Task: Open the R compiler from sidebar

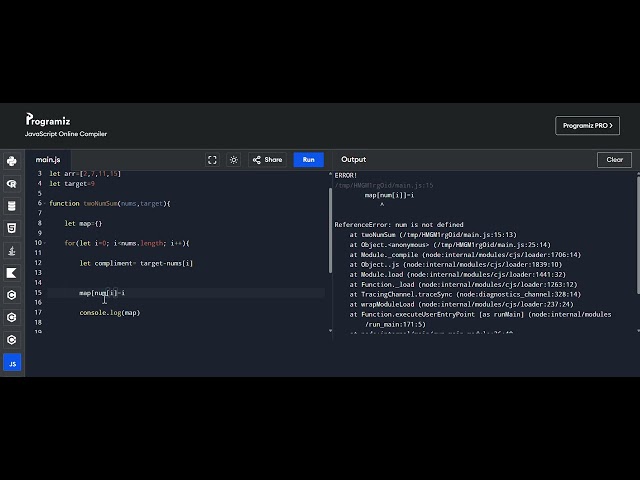Action: coord(12,184)
